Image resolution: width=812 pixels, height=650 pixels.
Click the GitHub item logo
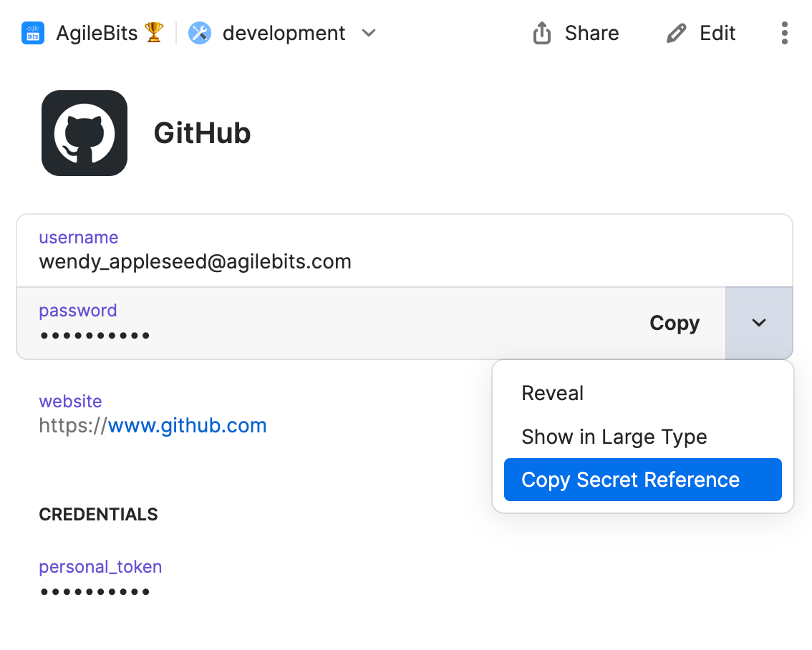pyautogui.click(x=84, y=132)
